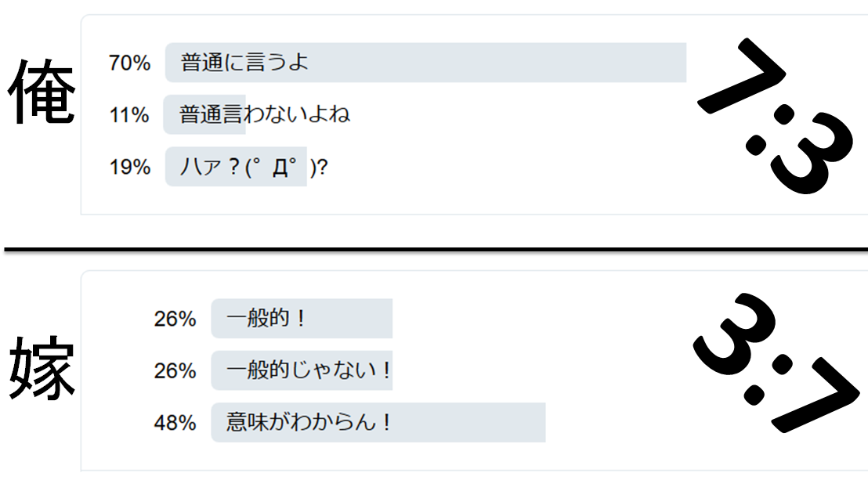
Task: Click the 26% next to 一般的じゃない！
Action: (175, 370)
